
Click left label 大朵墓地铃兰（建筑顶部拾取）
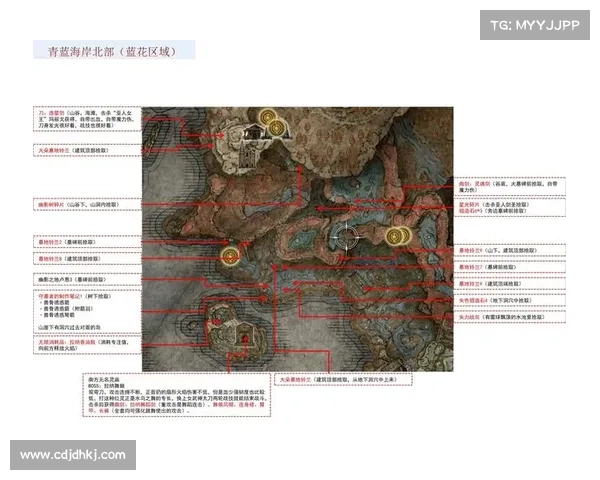coord(73,150)
